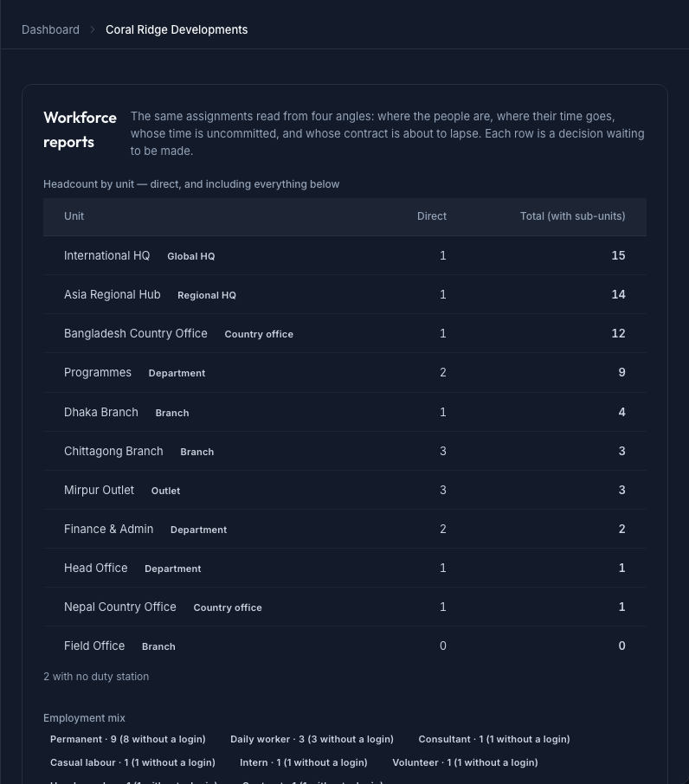Click the Unit column header
This screenshot has height=784, width=689.
[74, 216]
